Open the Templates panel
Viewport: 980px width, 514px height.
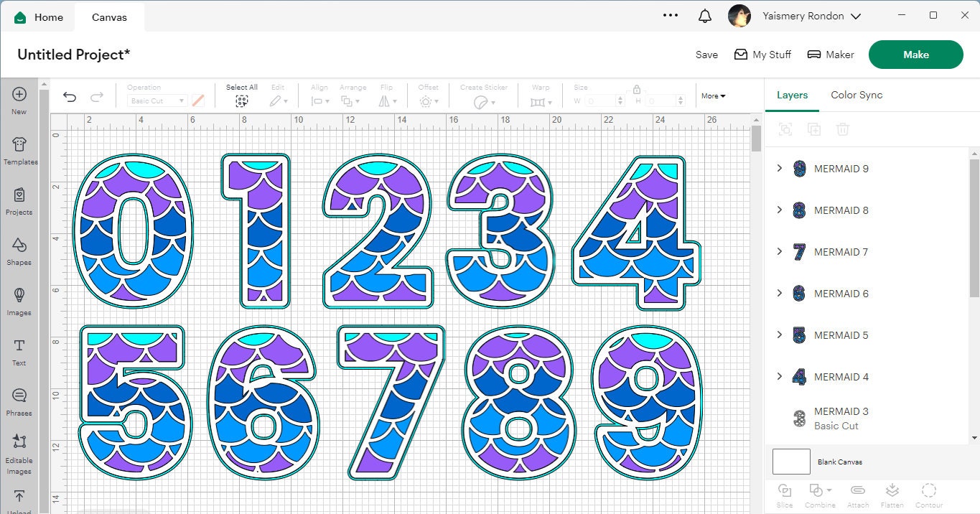[19, 150]
